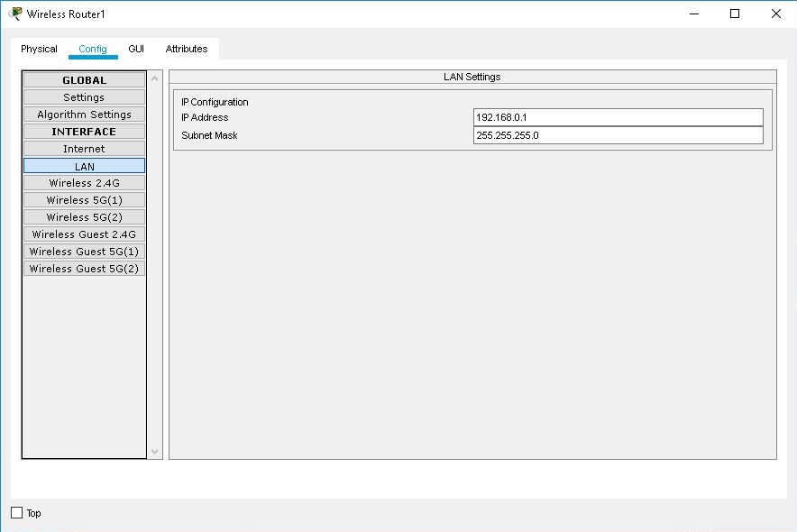Screen dimensions: 797x532
Task: Open global Settings in the sidebar
Action: (x=85, y=97)
